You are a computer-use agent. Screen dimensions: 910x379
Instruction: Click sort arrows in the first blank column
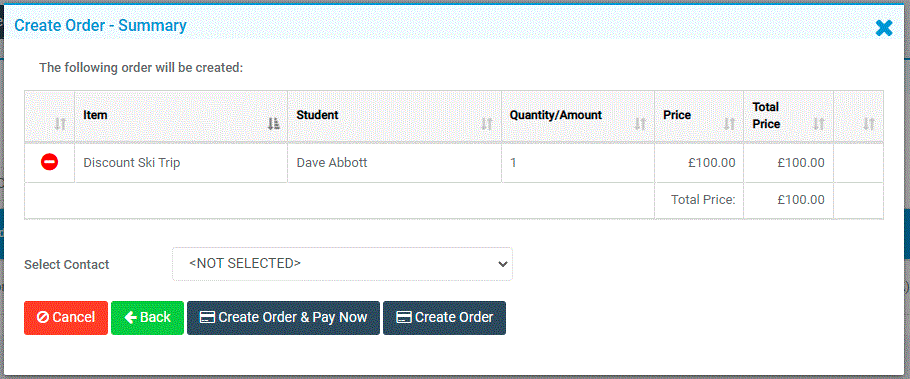(x=60, y=124)
